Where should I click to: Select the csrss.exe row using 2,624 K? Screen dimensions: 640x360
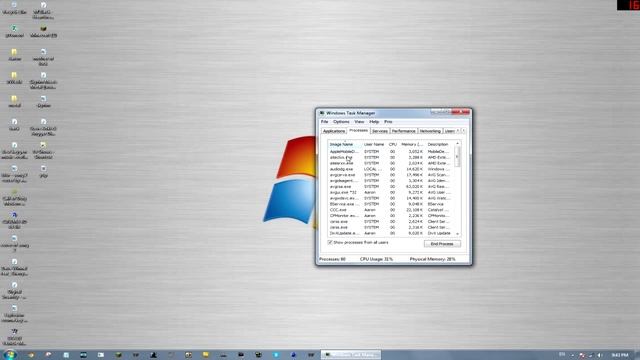[x=391, y=221]
